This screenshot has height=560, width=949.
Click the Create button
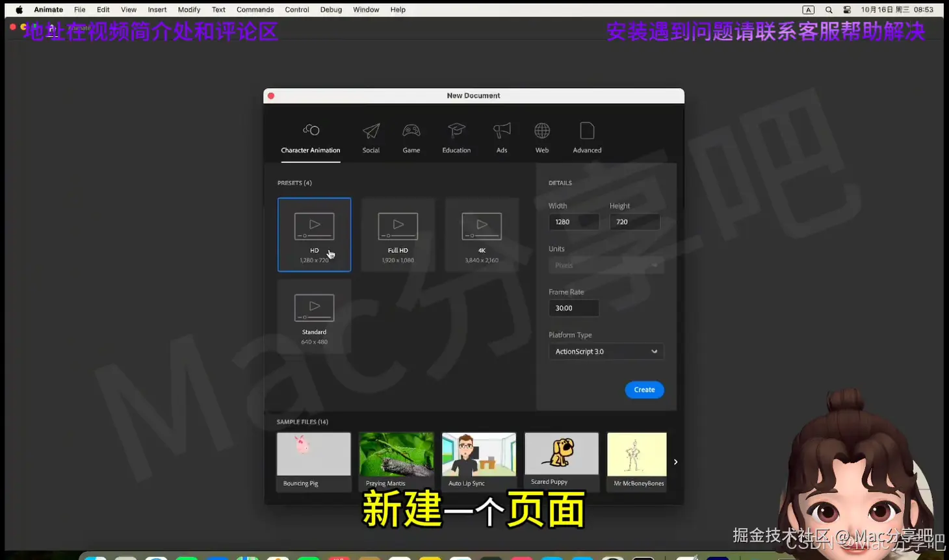pyautogui.click(x=644, y=389)
